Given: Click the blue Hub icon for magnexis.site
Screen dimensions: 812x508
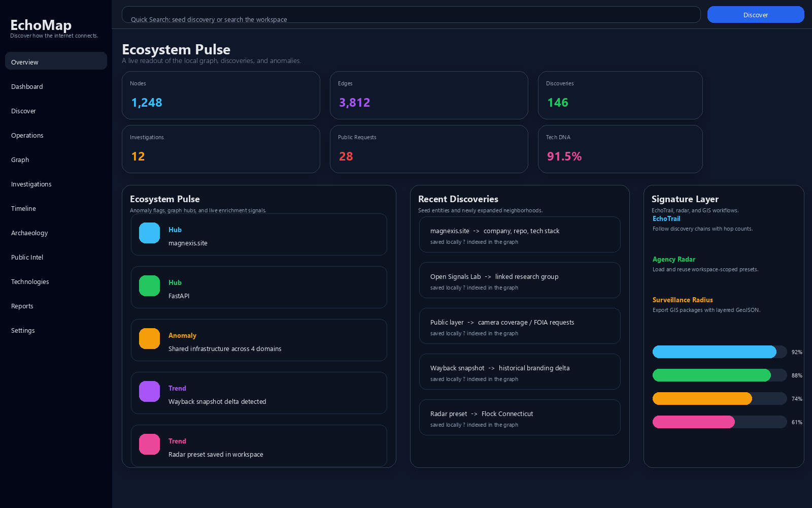Looking at the screenshot, I should click(149, 233).
